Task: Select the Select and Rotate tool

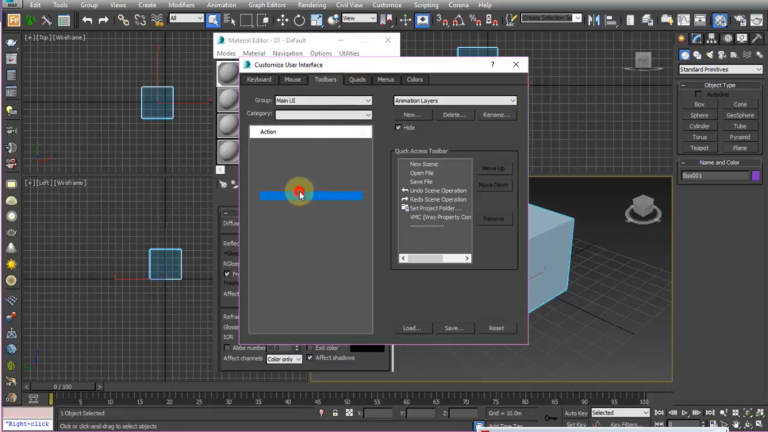Action: point(299,20)
